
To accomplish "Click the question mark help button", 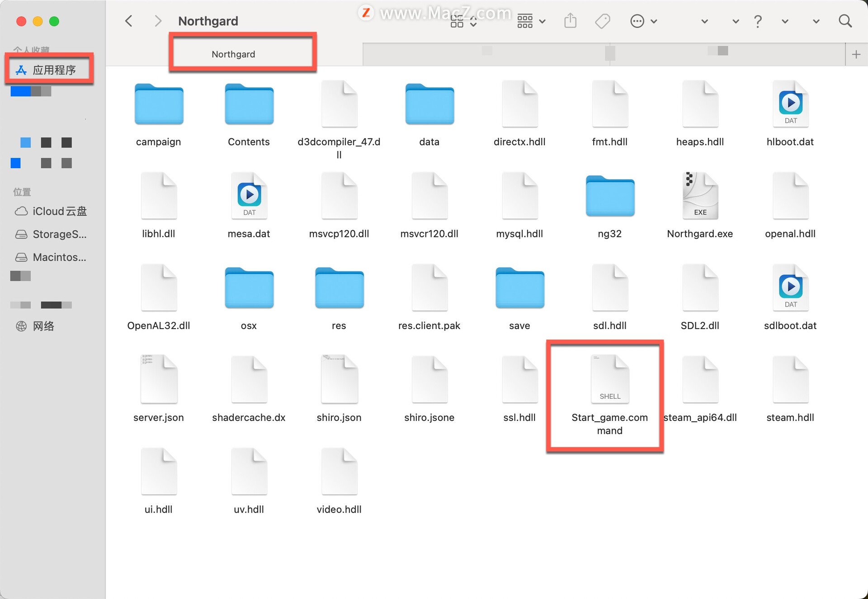I will (758, 21).
